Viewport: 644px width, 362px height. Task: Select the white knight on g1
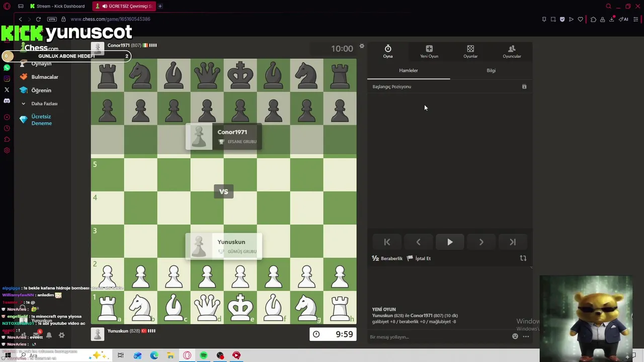tap(306, 308)
